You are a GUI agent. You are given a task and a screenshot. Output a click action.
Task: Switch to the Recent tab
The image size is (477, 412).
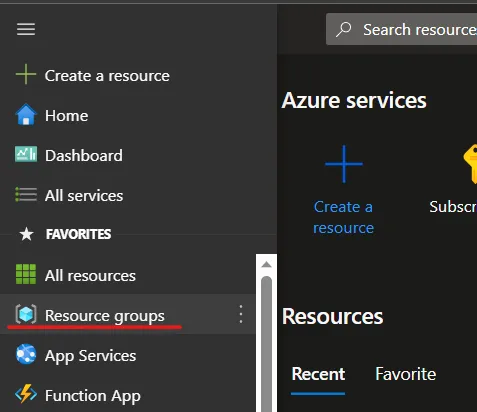coord(318,374)
